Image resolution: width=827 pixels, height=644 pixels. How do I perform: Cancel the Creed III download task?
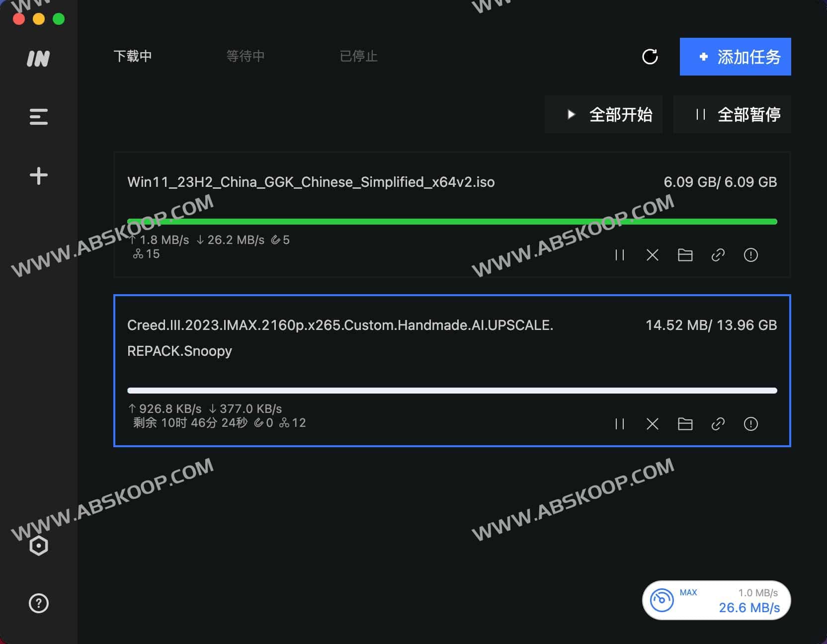pos(652,424)
